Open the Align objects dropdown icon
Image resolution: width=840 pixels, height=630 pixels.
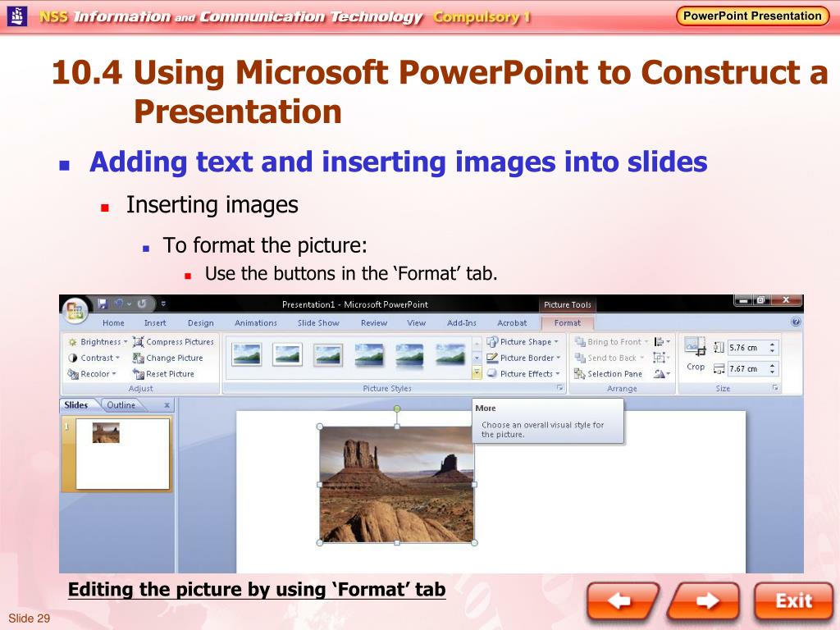pos(662,342)
